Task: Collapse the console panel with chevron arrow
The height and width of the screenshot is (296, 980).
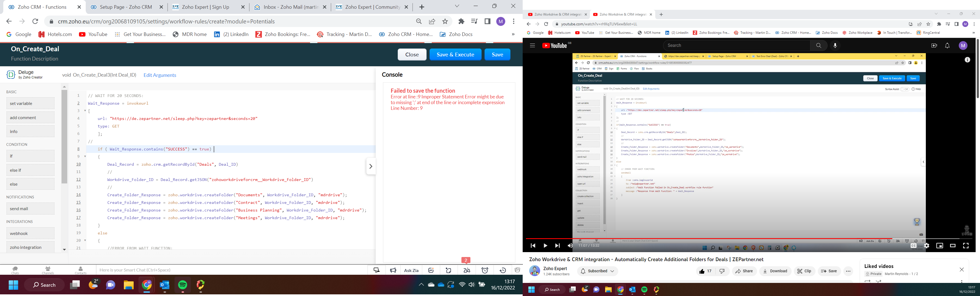Action: coord(370,167)
